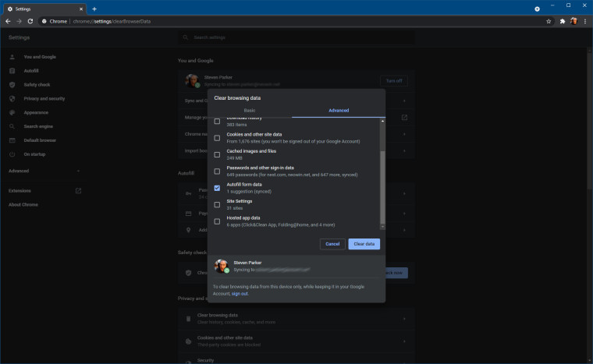Bookmark this page with the star icon
The height and width of the screenshot is (364, 593).
click(x=549, y=21)
